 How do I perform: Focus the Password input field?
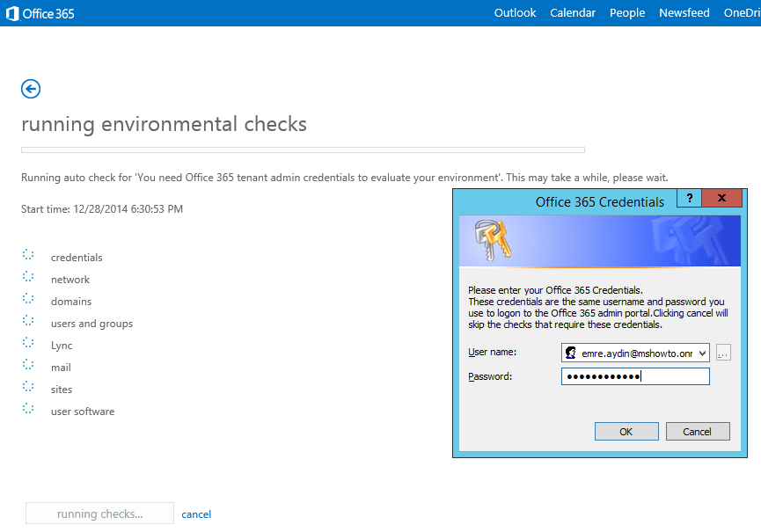point(635,376)
